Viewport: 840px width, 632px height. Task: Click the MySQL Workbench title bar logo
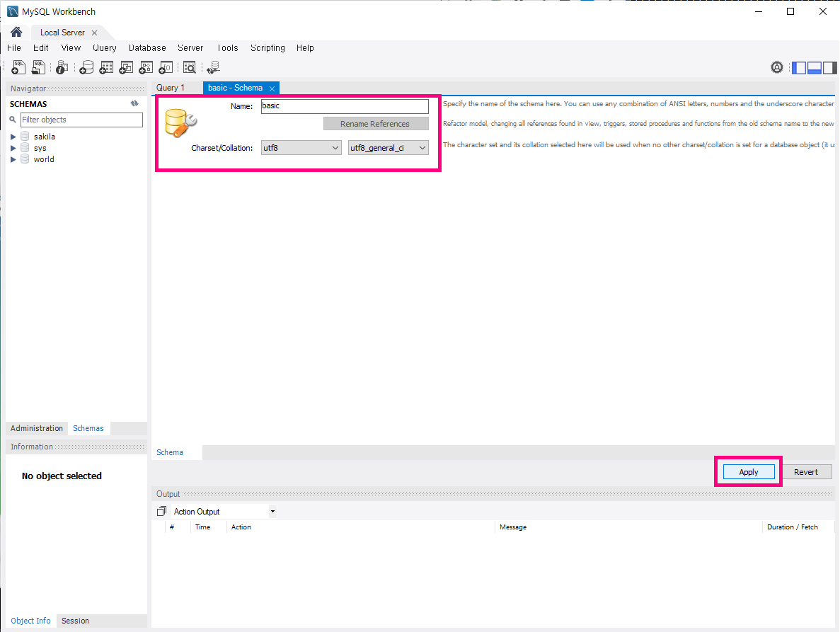point(12,11)
